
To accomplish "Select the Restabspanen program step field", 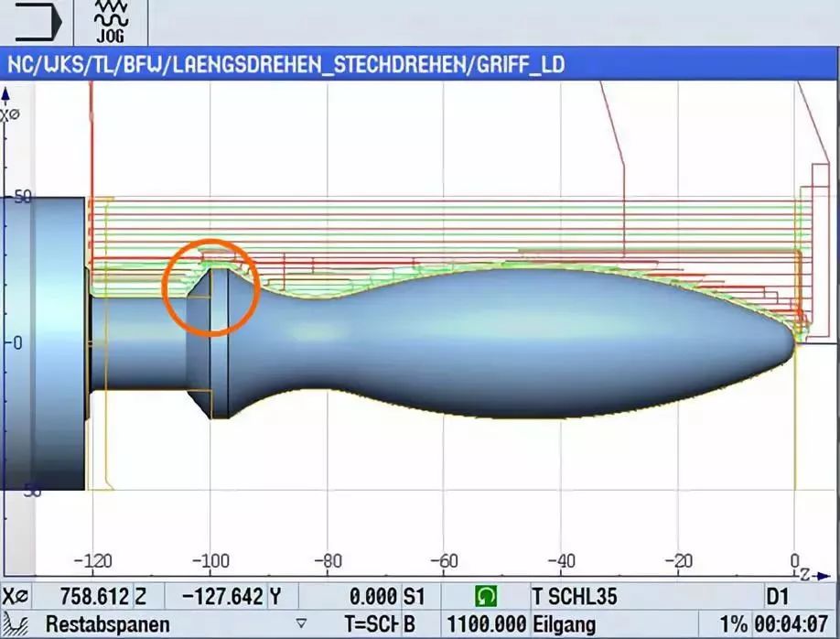I will (110, 624).
